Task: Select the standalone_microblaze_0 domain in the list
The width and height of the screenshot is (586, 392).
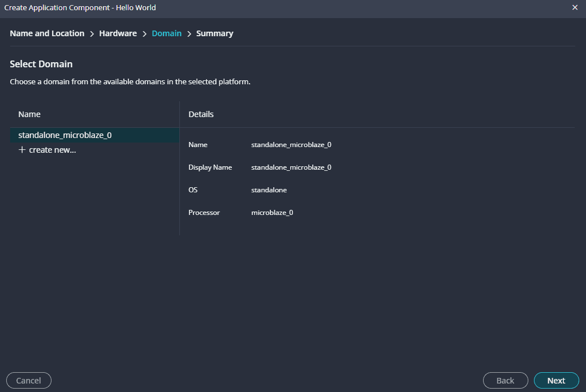Action: [x=65, y=135]
